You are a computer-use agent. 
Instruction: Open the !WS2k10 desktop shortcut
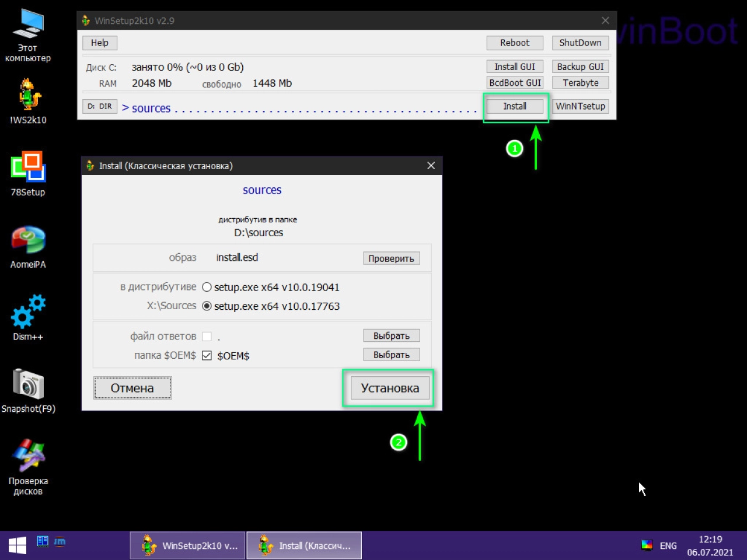[28, 101]
